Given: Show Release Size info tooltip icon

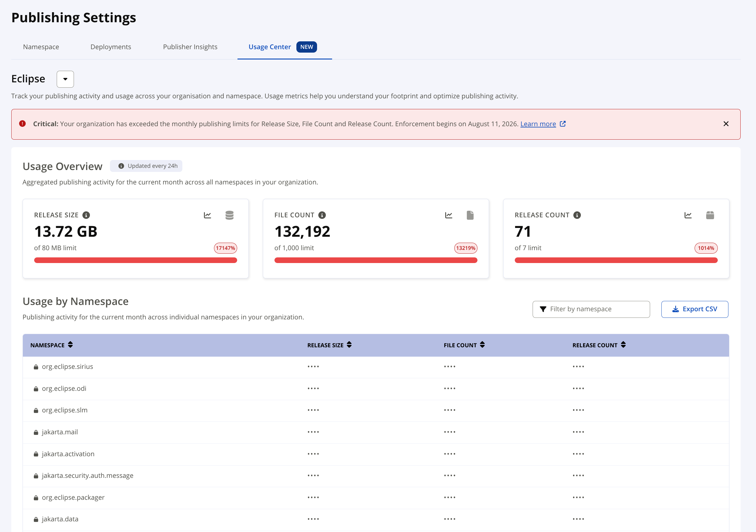Looking at the screenshot, I should tap(86, 215).
